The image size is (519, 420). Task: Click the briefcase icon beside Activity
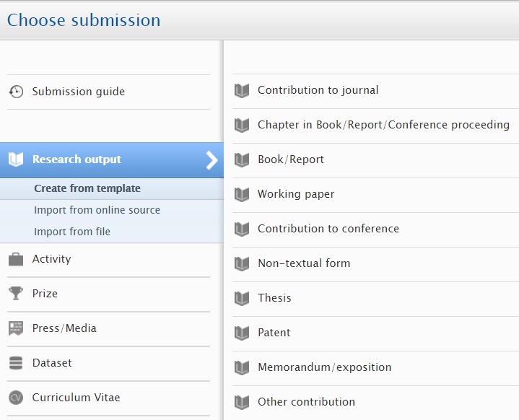16,259
